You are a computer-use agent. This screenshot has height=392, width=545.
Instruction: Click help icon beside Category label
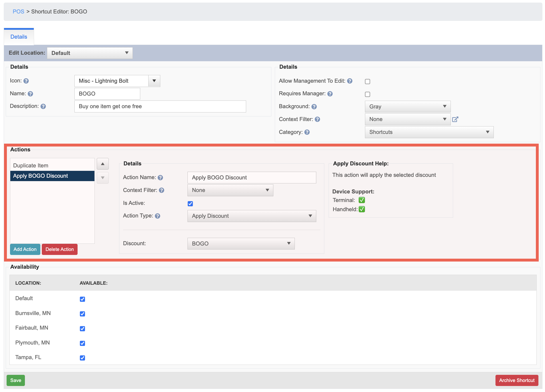pyautogui.click(x=307, y=132)
